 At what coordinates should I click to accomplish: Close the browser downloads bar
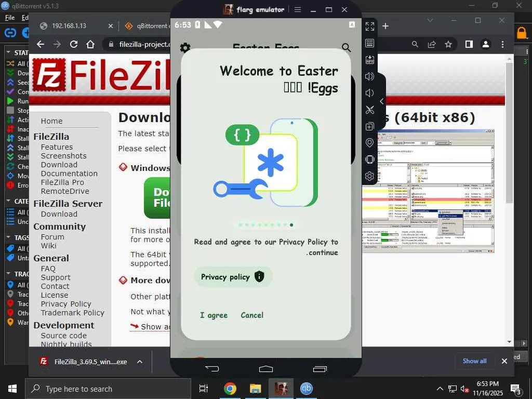[504, 362]
